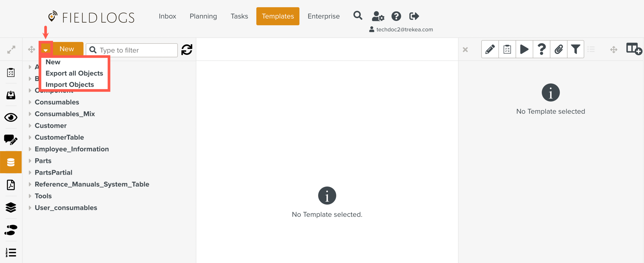
Task: Select Export all Objects from the menu
Action: (74, 73)
